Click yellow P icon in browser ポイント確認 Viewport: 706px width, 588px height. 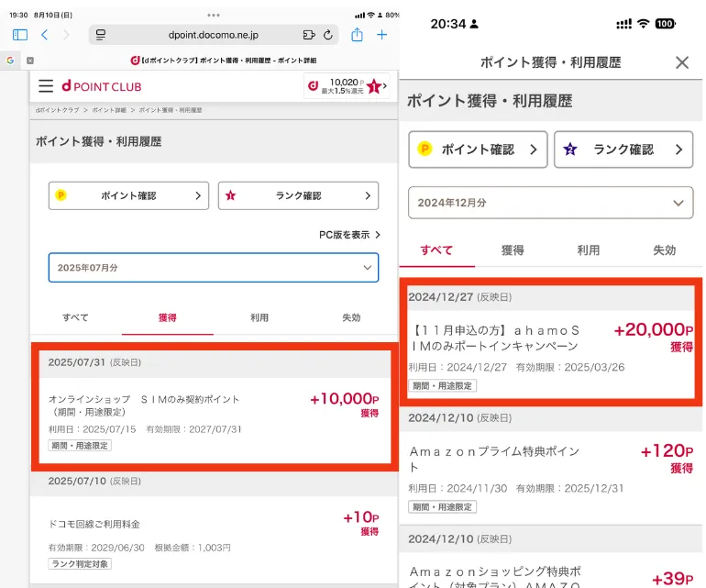[x=61, y=195]
